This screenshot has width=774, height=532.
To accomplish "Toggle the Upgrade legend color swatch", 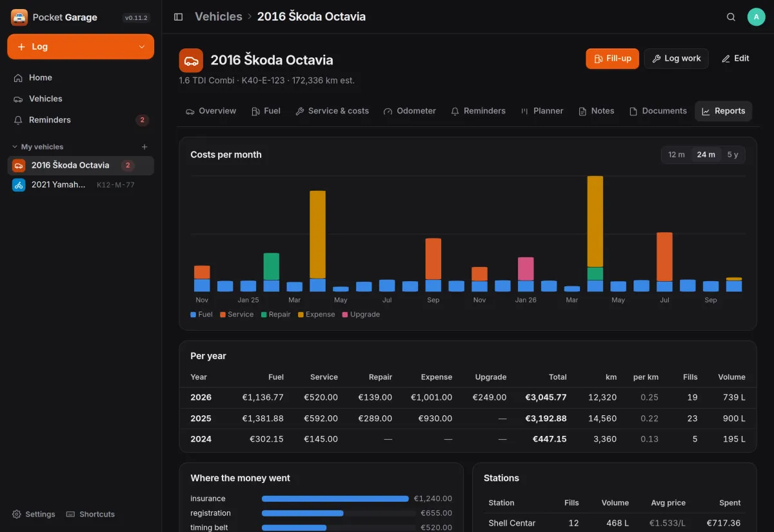I will click(x=345, y=315).
